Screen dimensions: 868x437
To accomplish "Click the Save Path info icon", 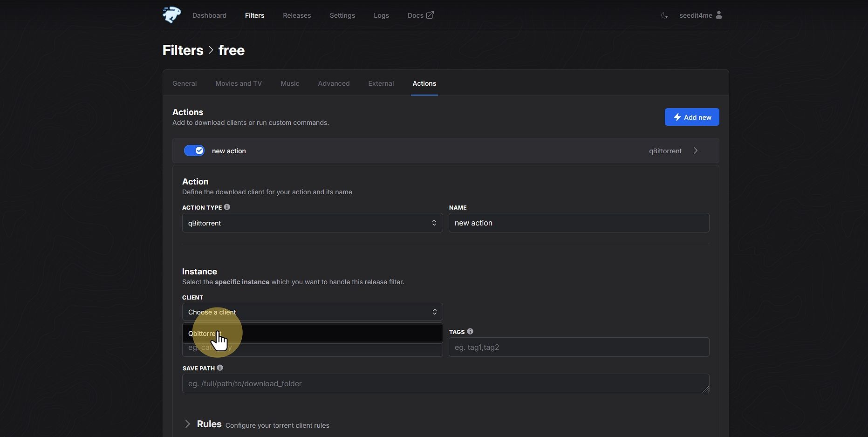I will 220,368.
